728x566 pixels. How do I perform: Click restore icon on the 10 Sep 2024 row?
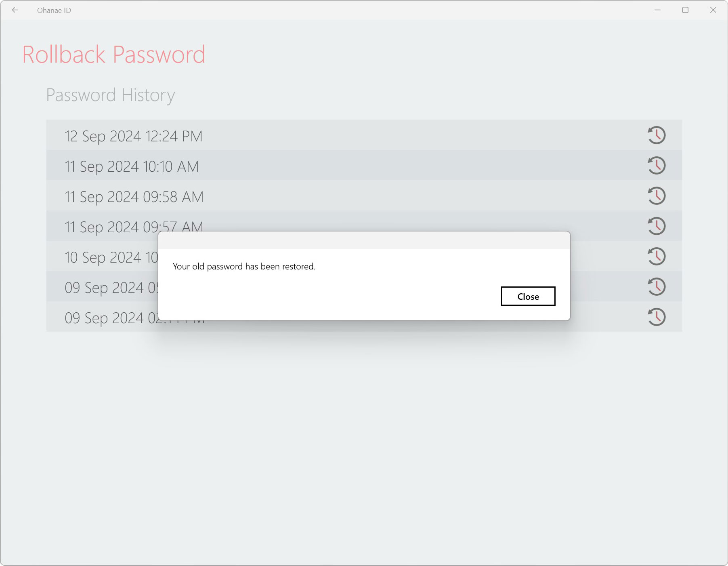pos(657,256)
